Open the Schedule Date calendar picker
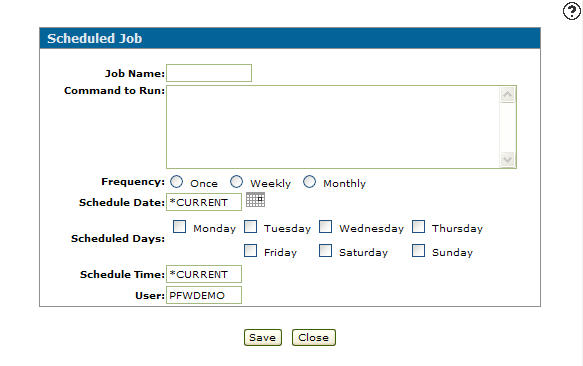 click(255, 200)
